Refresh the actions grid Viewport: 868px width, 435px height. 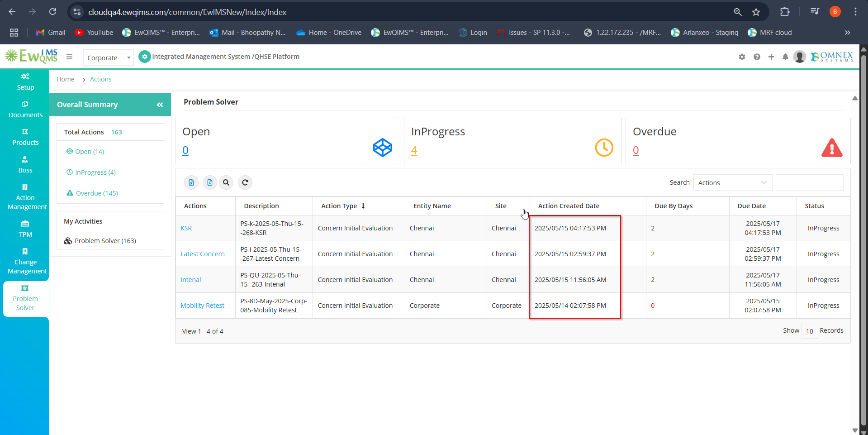pos(245,182)
